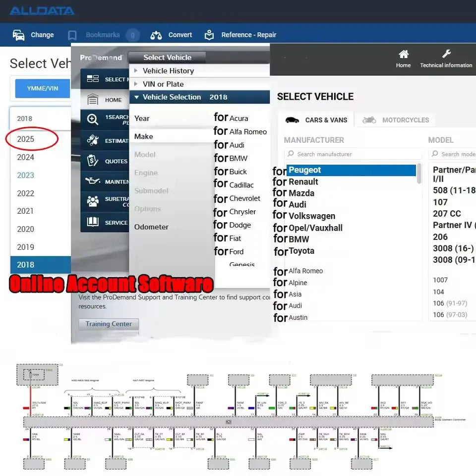Click the Training Center button
476x476 pixels.
coord(108,324)
